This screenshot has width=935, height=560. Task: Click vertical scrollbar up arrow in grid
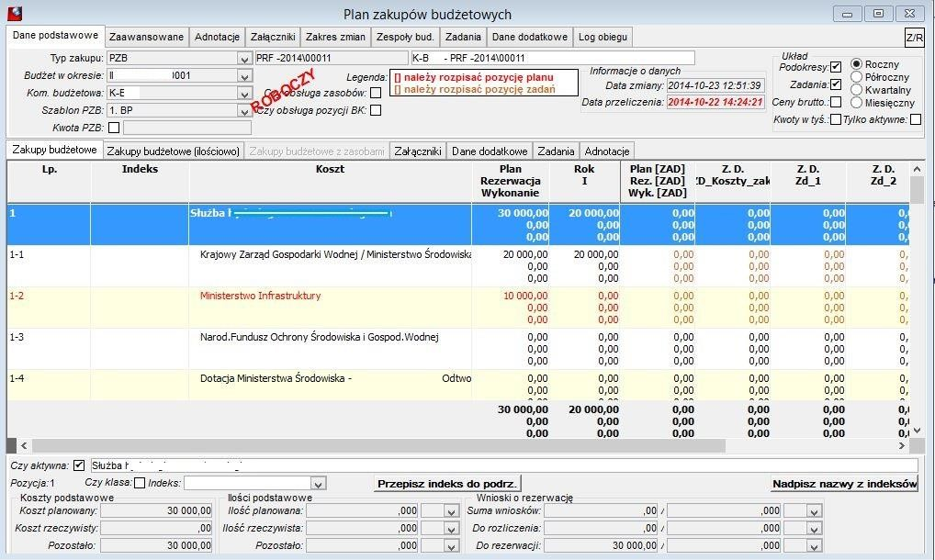pyautogui.click(x=917, y=169)
